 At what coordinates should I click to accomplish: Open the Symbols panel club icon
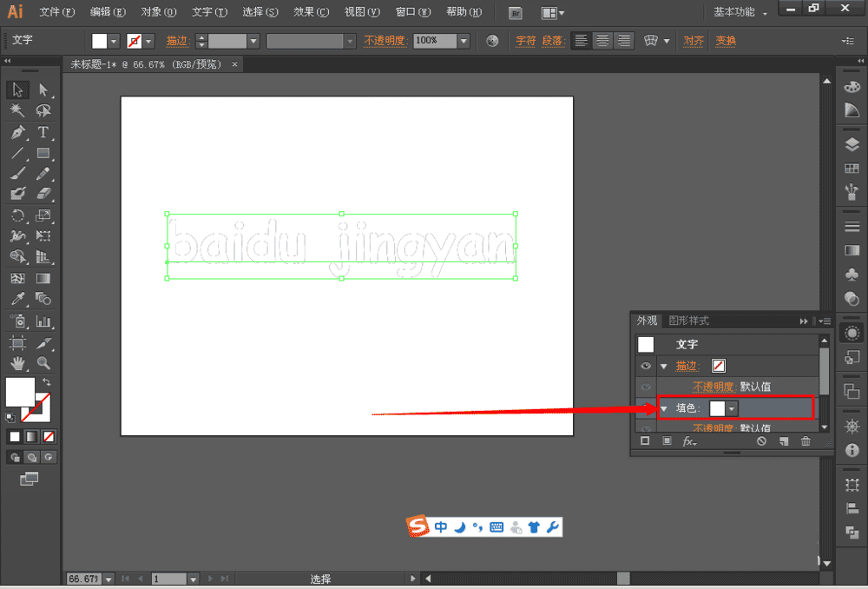(x=852, y=275)
